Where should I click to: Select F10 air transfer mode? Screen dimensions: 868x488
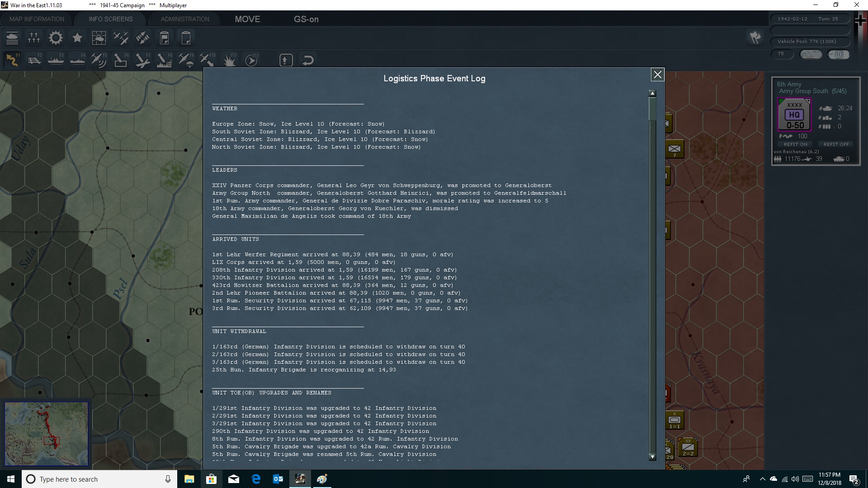click(208, 60)
